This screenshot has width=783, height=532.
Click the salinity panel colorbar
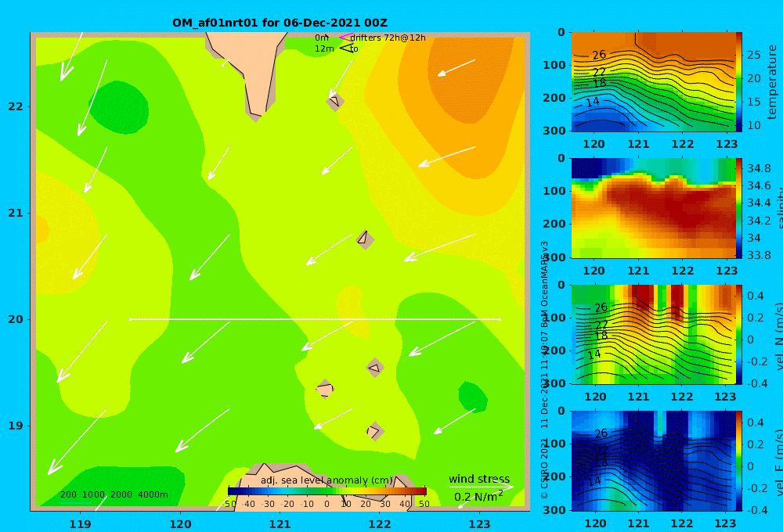coord(739,208)
